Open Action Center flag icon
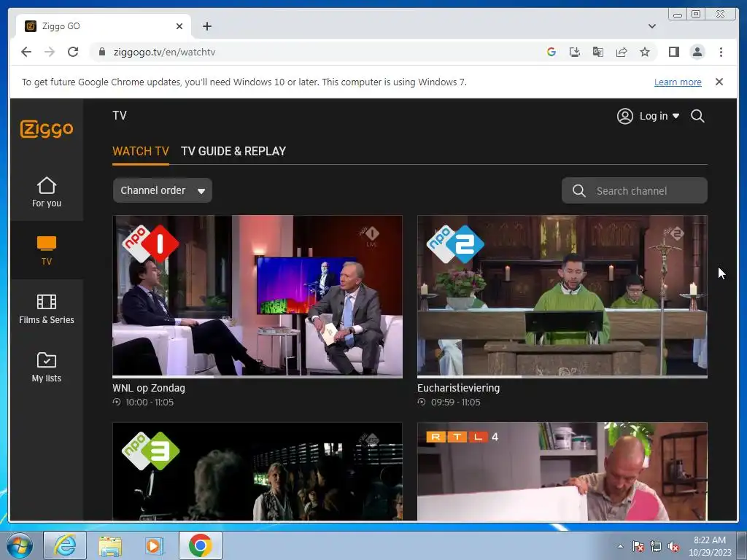The width and height of the screenshot is (747, 560). (x=638, y=546)
